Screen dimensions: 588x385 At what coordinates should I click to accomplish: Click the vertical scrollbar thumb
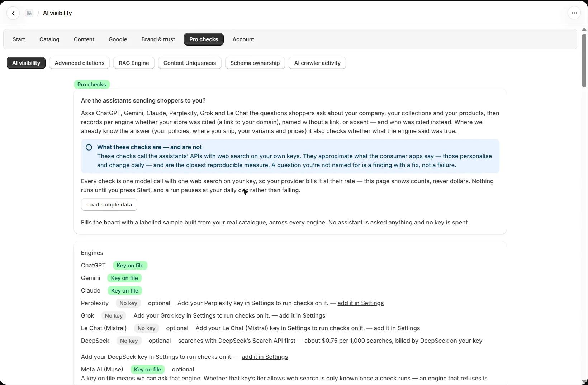tap(584, 60)
